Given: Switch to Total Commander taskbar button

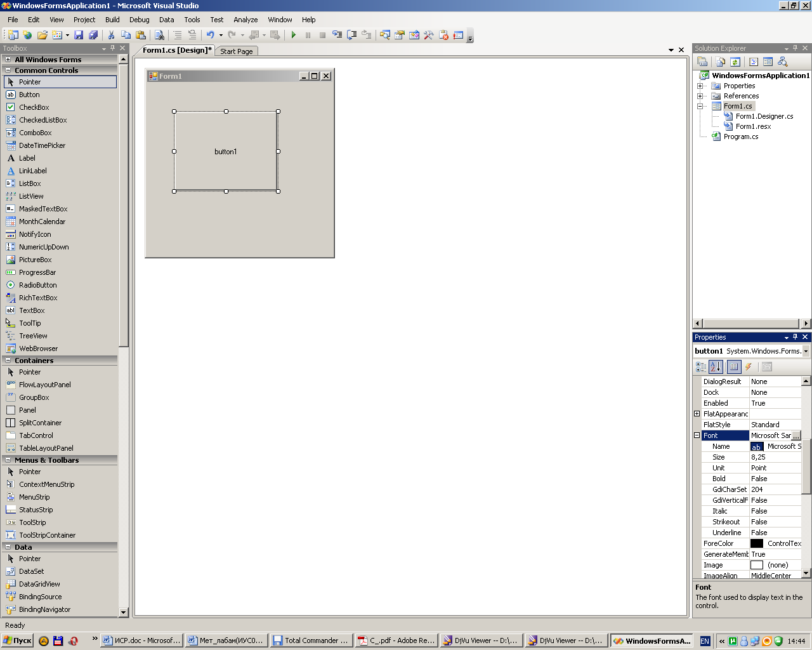Looking at the screenshot, I should (311, 640).
